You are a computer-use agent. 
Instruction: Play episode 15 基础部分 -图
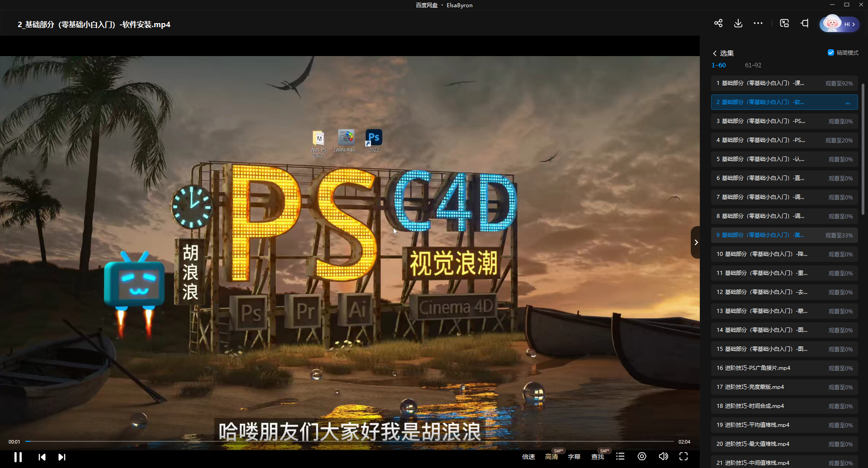[784, 349]
